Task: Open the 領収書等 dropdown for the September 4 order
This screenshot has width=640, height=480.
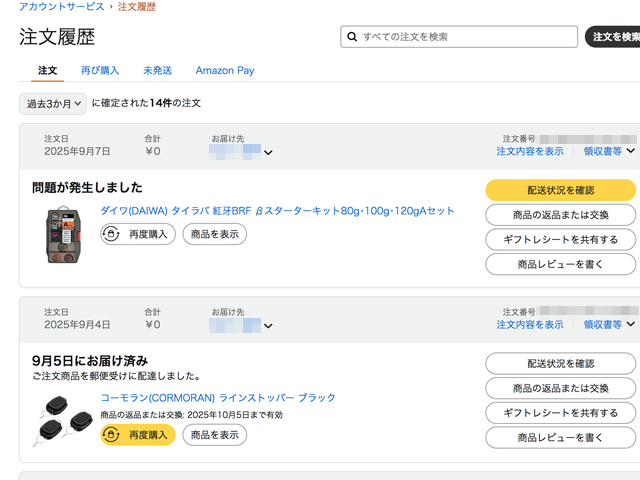Action: tap(609, 324)
